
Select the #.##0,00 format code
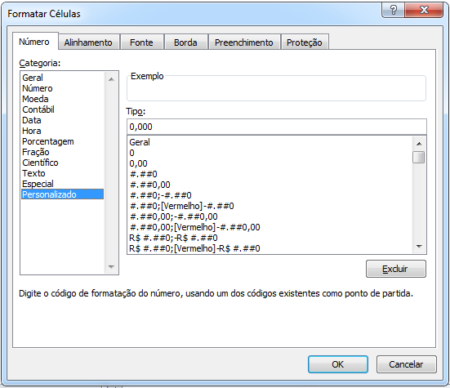(150, 185)
